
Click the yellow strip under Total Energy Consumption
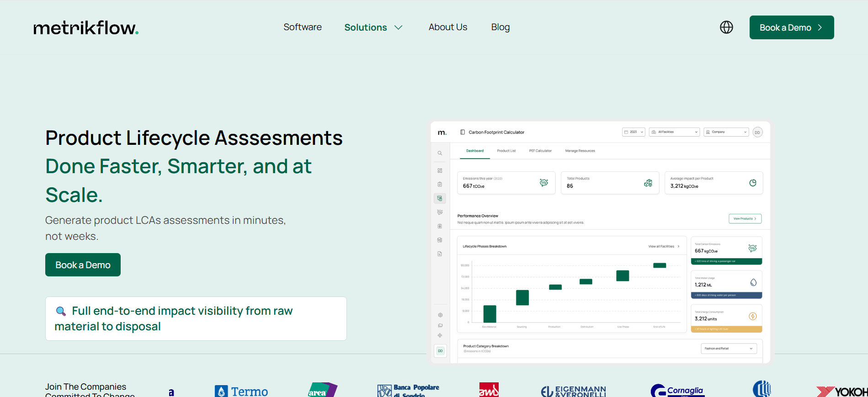tap(726, 329)
